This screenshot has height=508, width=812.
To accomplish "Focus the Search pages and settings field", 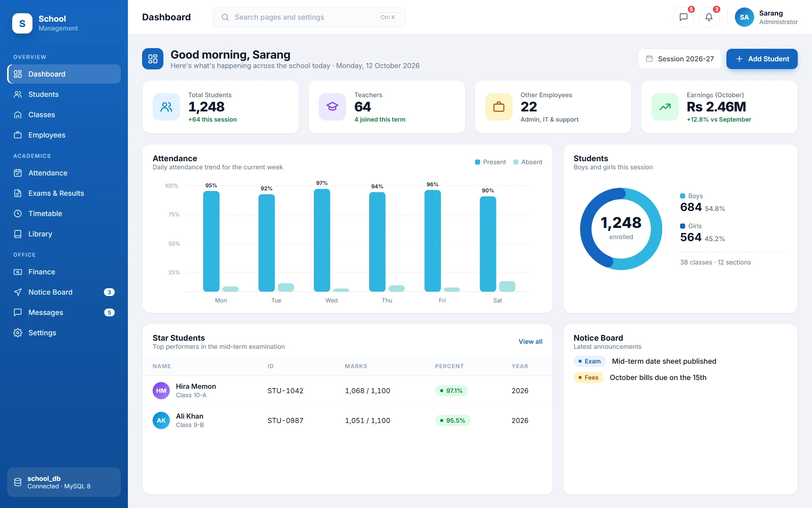I will click(309, 17).
